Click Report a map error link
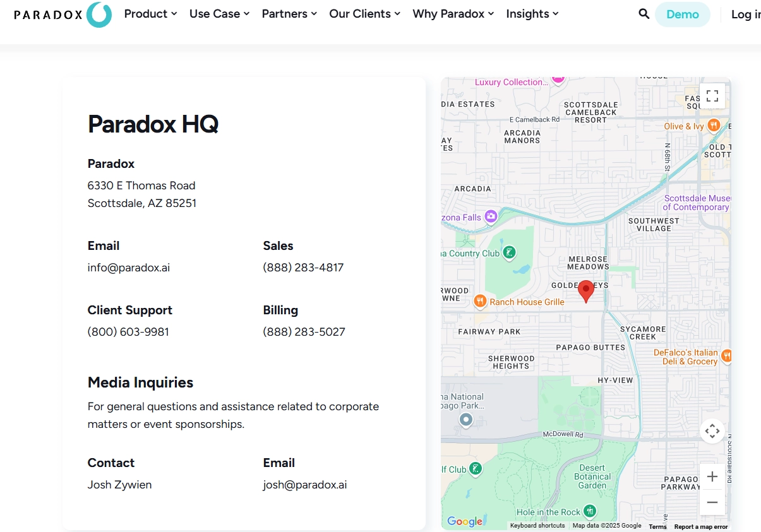This screenshot has width=761, height=532. click(700, 526)
